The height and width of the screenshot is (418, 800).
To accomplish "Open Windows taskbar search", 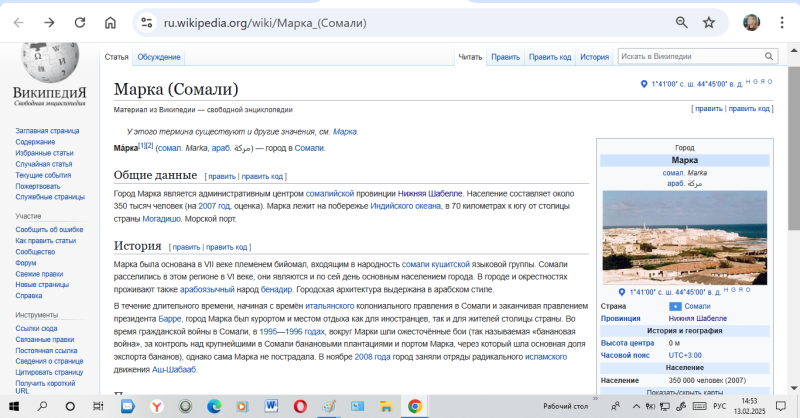I will (x=42, y=406).
